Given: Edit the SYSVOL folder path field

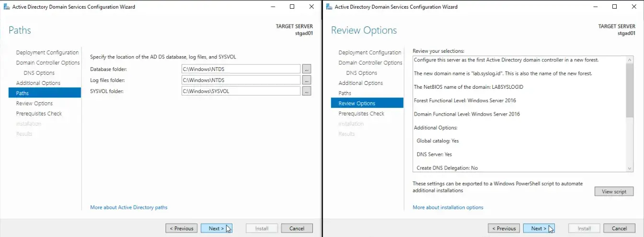Looking at the screenshot, I should [x=241, y=91].
